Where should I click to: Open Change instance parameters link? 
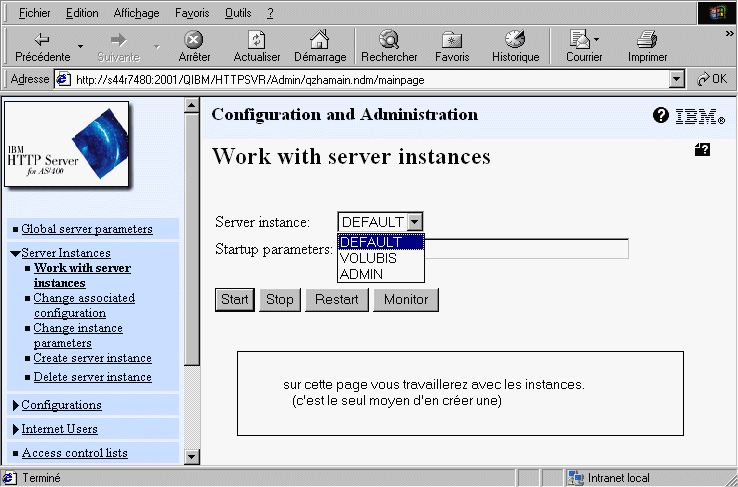78,335
